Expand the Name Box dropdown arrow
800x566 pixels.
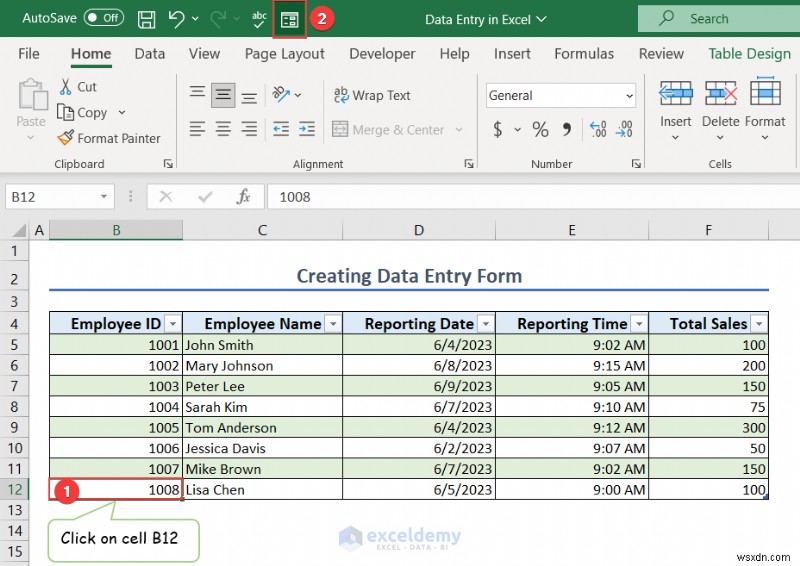pyautogui.click(x=104, y=196)
